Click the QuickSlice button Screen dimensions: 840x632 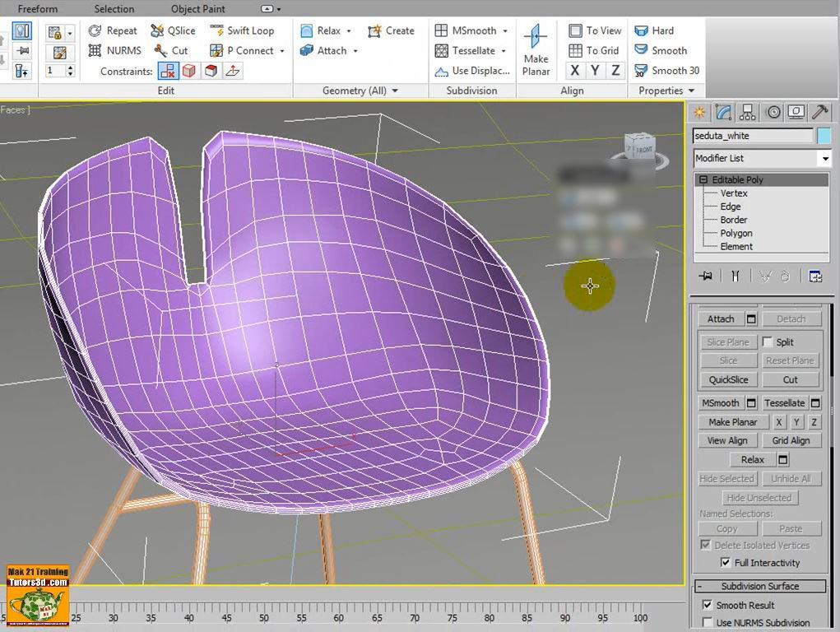[727, 379]
